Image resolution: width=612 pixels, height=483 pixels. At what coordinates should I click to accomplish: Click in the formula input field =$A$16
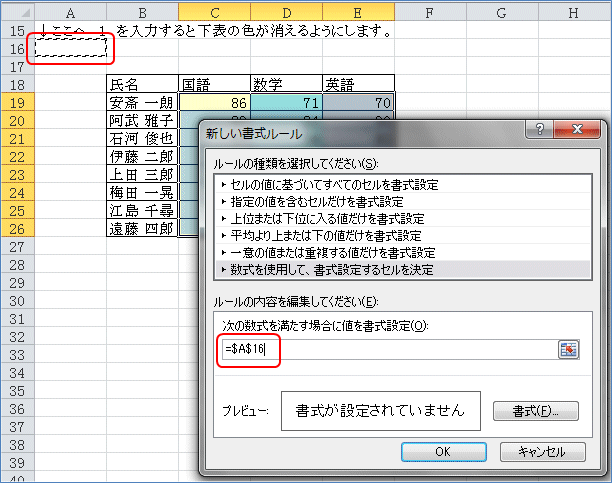(x=389, y=349)
